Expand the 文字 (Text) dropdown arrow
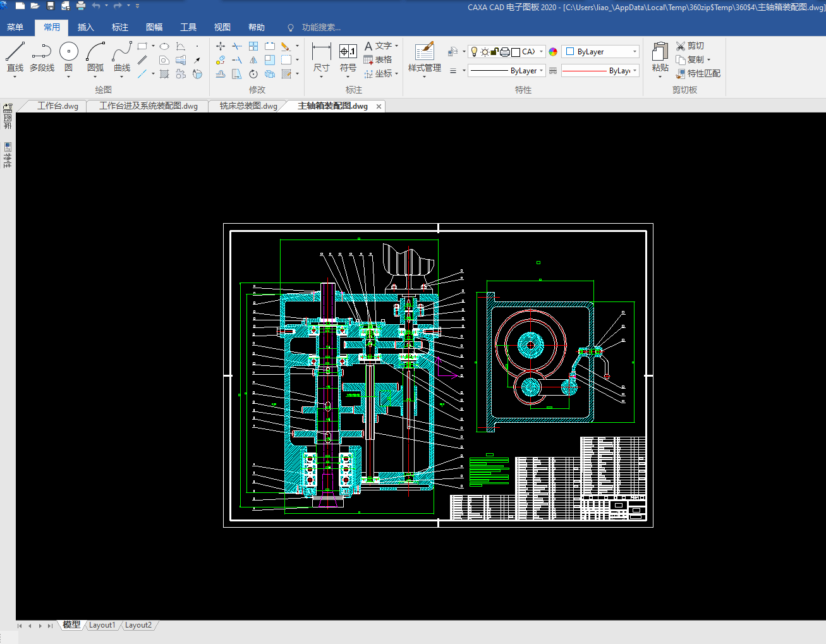The image size is (826, 644). [397, 46]
